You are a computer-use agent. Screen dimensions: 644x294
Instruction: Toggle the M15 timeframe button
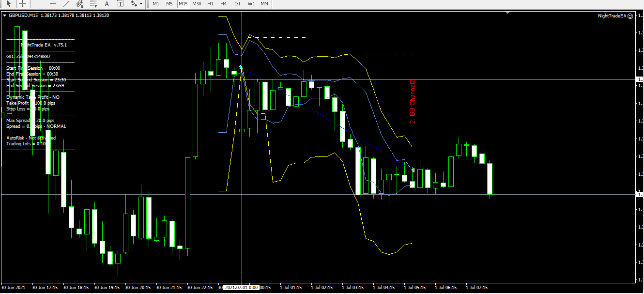point(183,3)
